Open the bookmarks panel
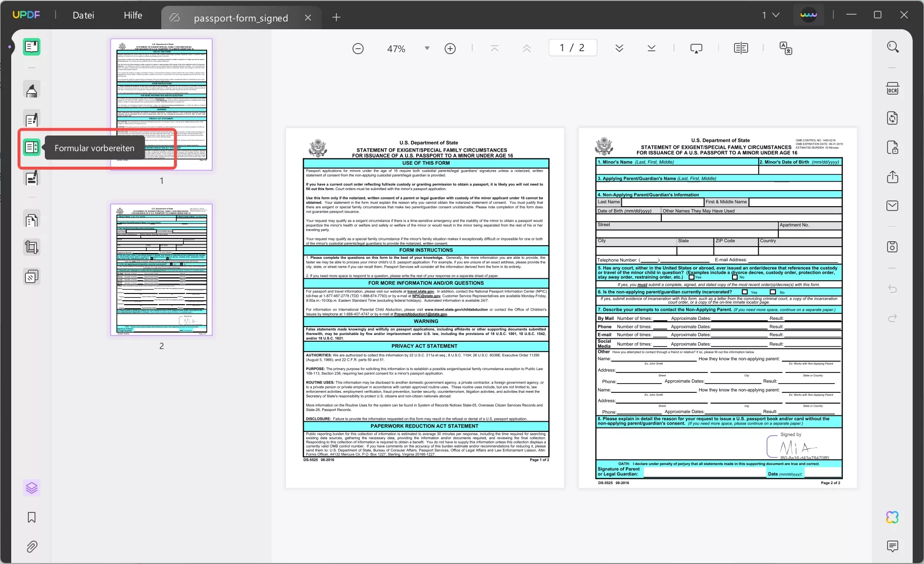 (31, 517)
